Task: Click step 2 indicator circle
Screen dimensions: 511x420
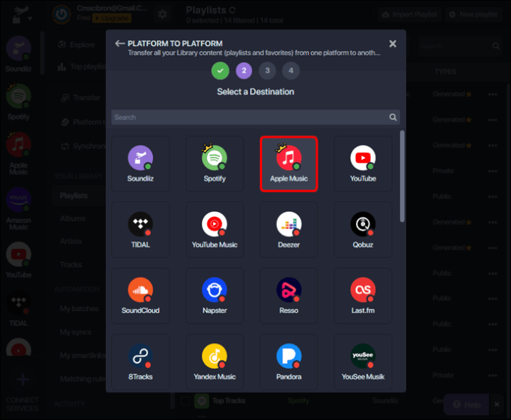Action: click(x=244, y=70)
